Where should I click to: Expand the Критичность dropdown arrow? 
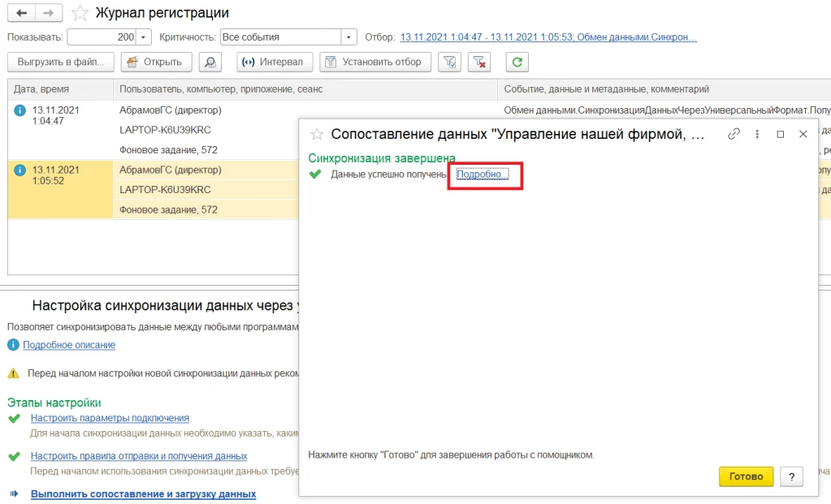click(x=348, y=37)
